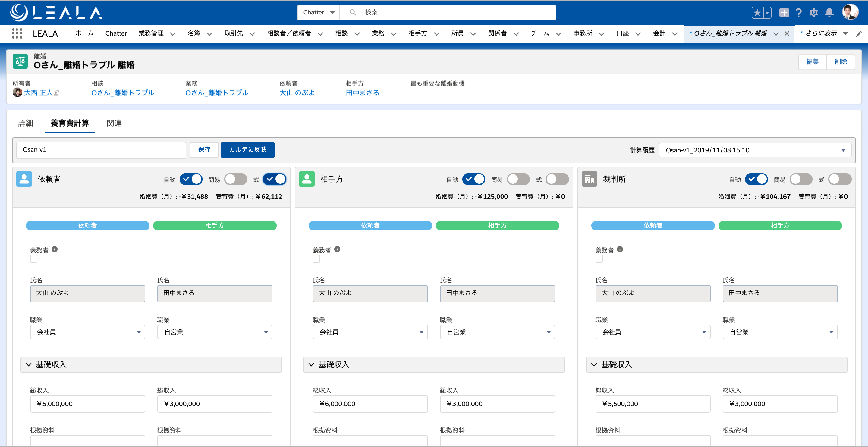Open the Chatter search scope dropdown
This screenshot has height=447, width=868.
click(319, 12)
